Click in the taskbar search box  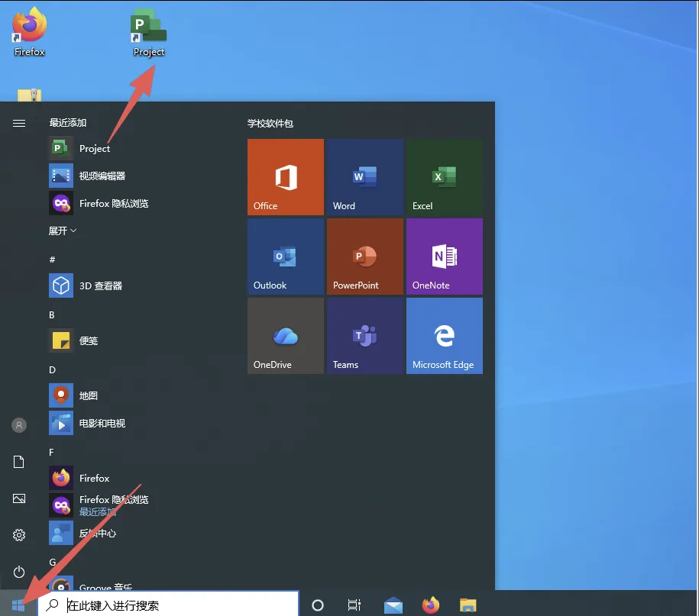point(168,605)
